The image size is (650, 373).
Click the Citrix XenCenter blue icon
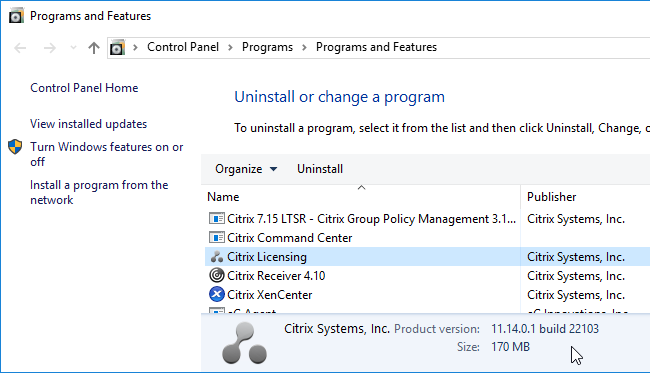[x=217, y=294]
